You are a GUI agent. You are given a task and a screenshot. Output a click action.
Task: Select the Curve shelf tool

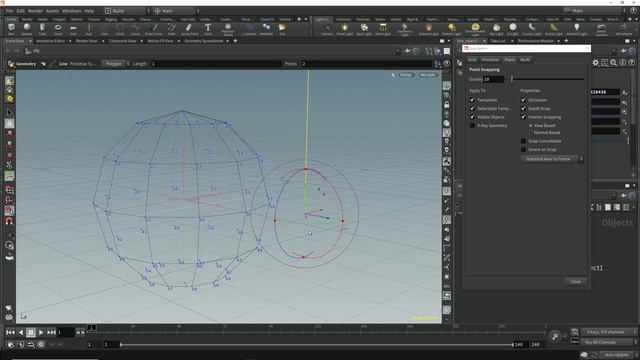point(135,29)
